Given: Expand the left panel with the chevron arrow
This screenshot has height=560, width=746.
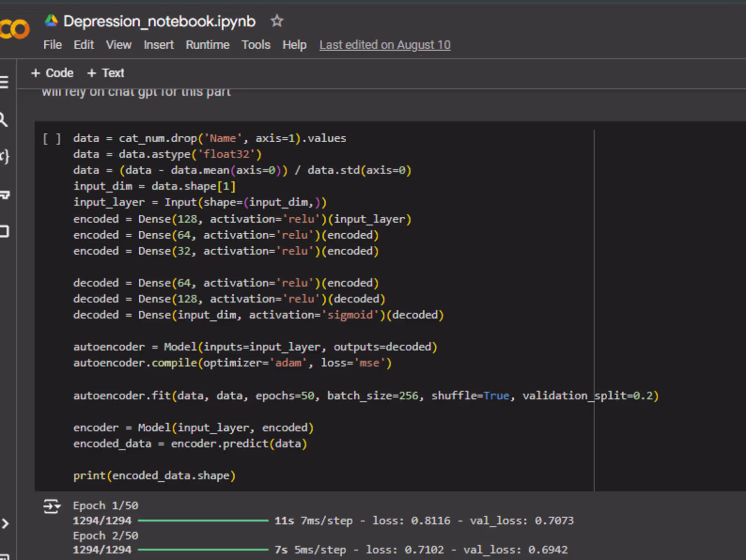Looking at the screenshot, I should tap(5, 523).
